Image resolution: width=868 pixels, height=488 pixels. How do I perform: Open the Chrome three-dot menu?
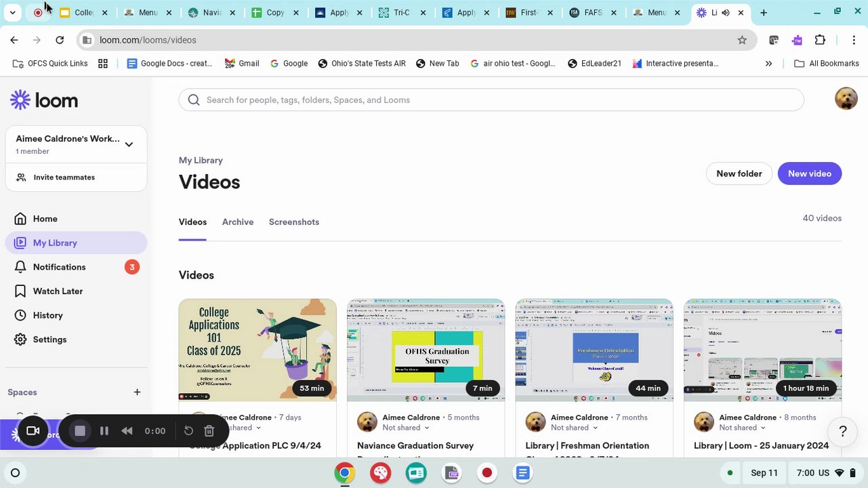[x=854, y=40]
